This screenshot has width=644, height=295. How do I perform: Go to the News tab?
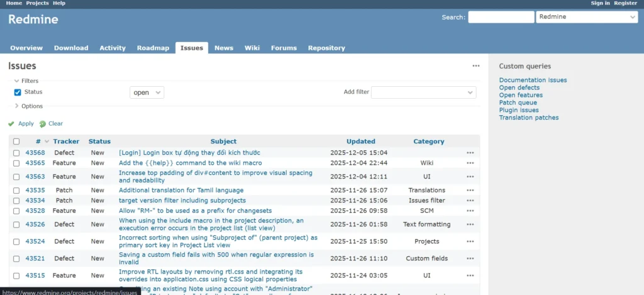(224, 48)
